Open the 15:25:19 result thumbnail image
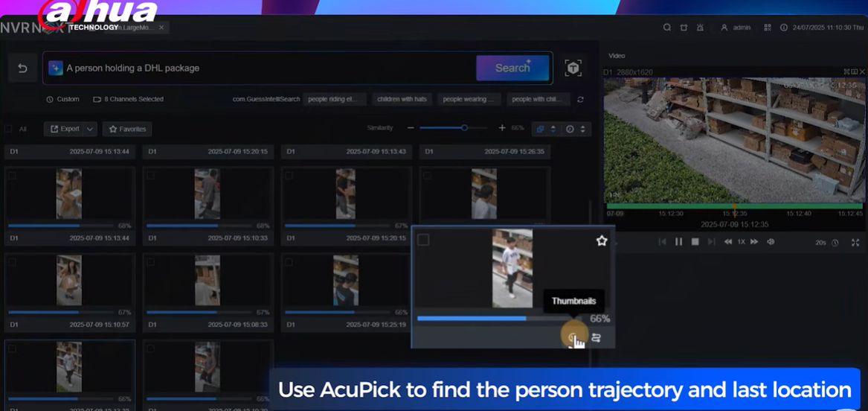The height and width of the screenshot is (411, 868). click(346, 280)
